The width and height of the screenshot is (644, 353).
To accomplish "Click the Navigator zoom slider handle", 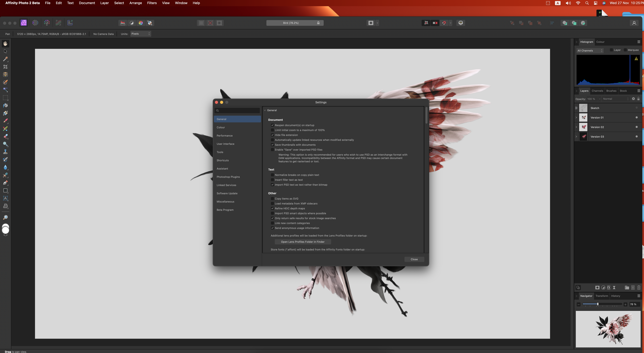I will 598,304.
